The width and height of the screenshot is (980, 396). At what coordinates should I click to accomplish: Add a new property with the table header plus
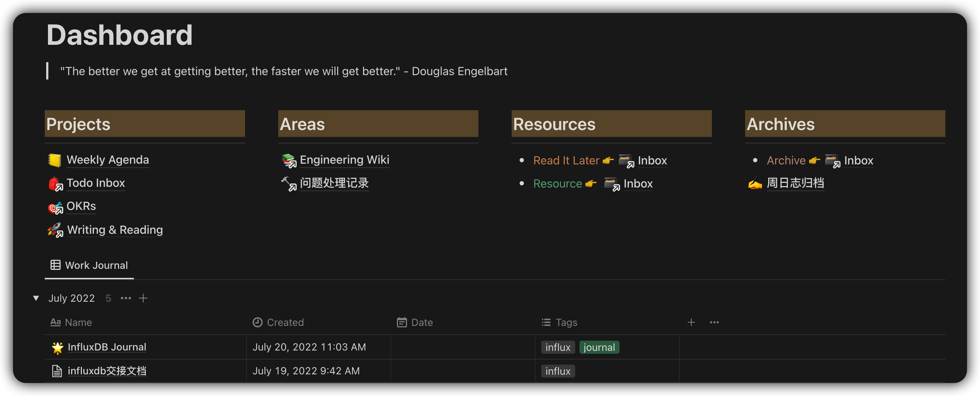[691, 323]
